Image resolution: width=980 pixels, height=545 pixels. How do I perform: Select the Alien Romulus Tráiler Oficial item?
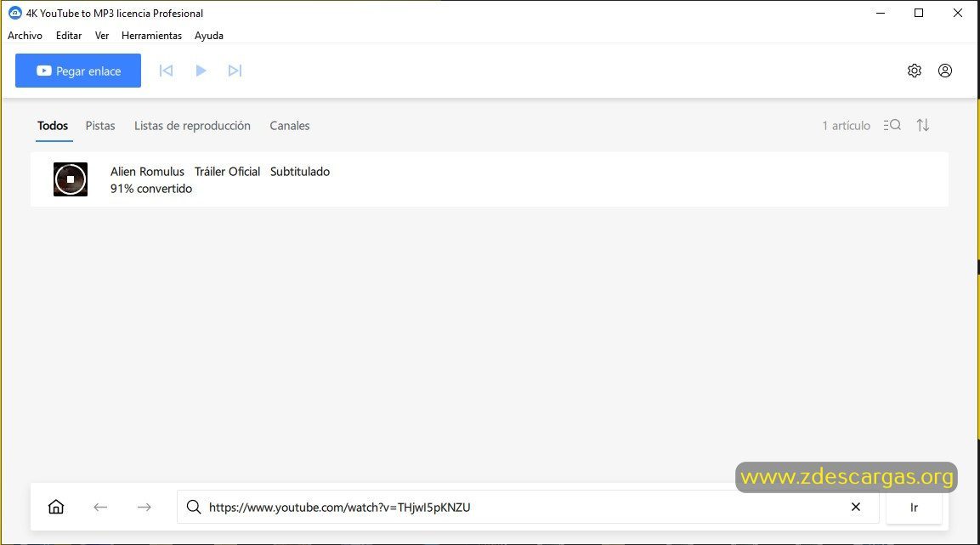[490, 179]
